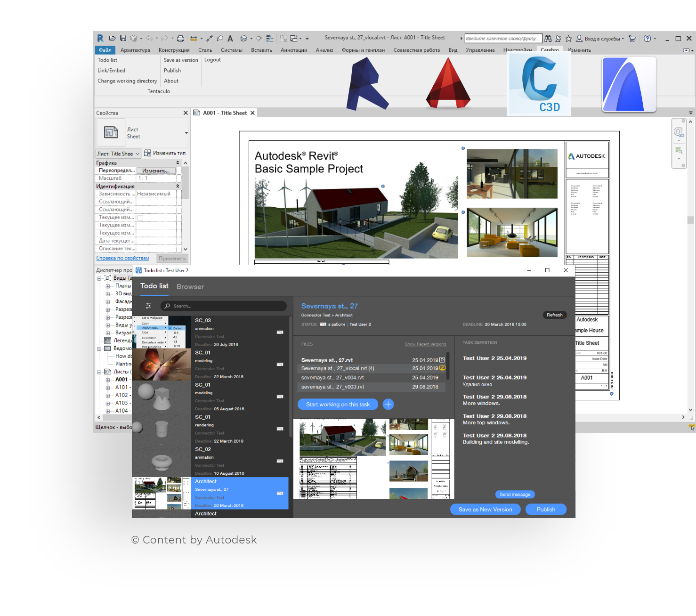Expand the Планы tree node
Viewport: 696px width, 616px height.
click(x=108, y=286)
